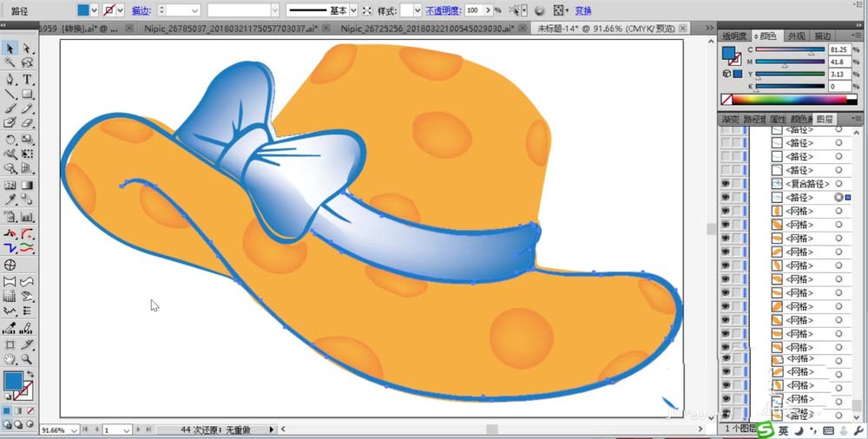
Task: Open the stroke color dropdown in control bar
Action: 120,10
